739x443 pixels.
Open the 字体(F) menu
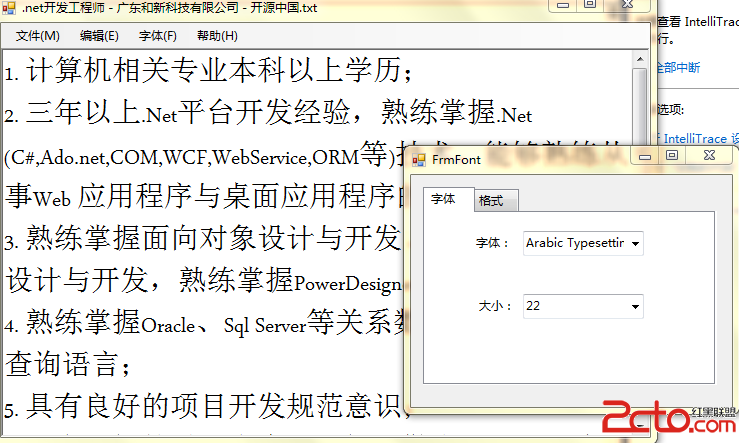pyautogui.click(x=157, y=36)
